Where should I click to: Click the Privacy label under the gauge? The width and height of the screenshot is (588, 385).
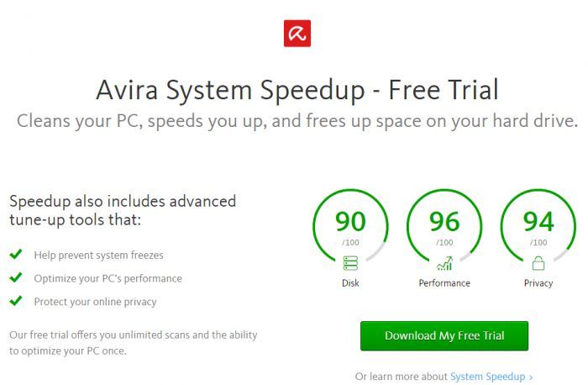(538, 283)
